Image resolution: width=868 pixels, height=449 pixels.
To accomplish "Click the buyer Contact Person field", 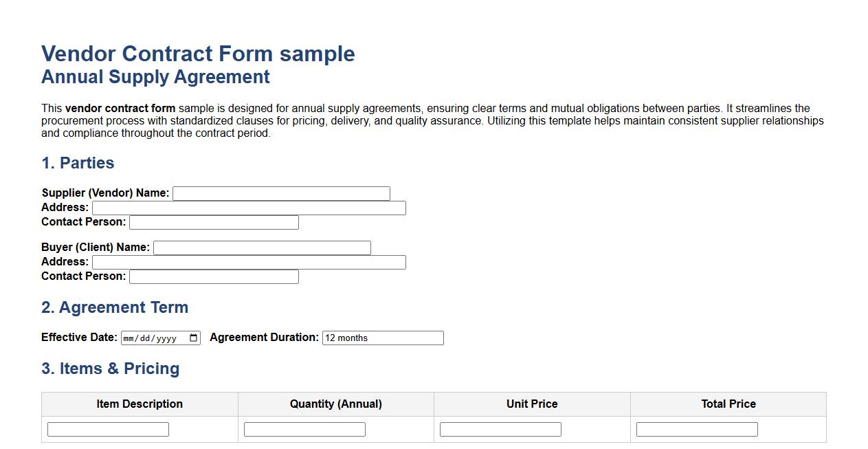I will click(x=213, y=276).
